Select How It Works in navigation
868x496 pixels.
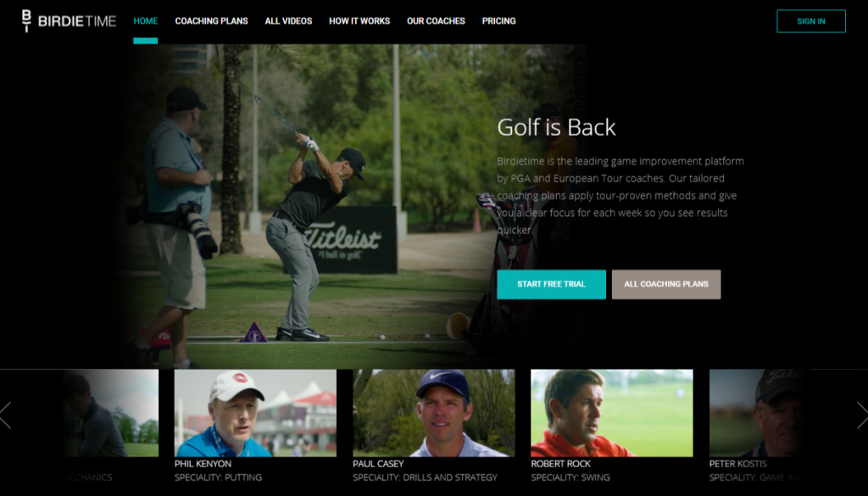coord(359,21)
